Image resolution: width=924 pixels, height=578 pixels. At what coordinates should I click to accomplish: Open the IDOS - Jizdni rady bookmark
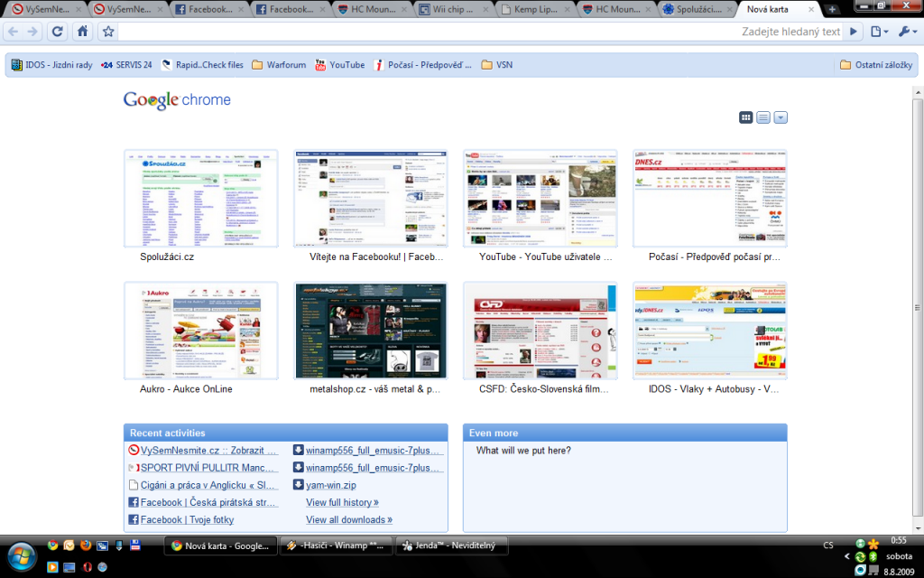pos(51,65)
